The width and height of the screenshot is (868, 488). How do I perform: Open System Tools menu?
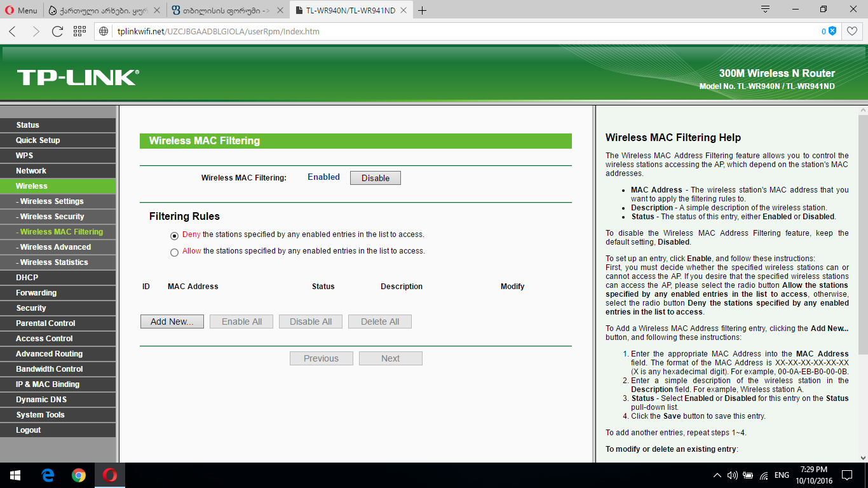(58, 415)
